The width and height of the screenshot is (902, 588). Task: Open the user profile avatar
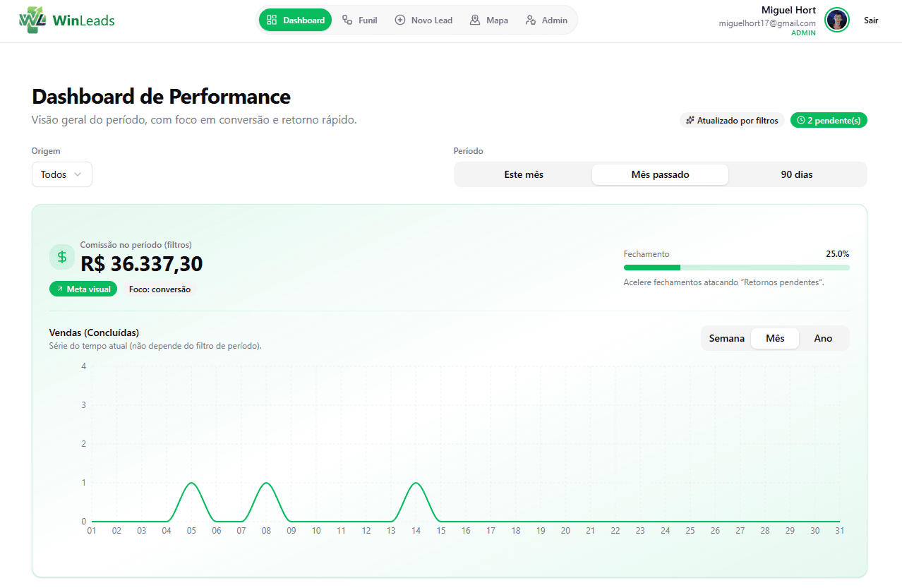point(836,20)
